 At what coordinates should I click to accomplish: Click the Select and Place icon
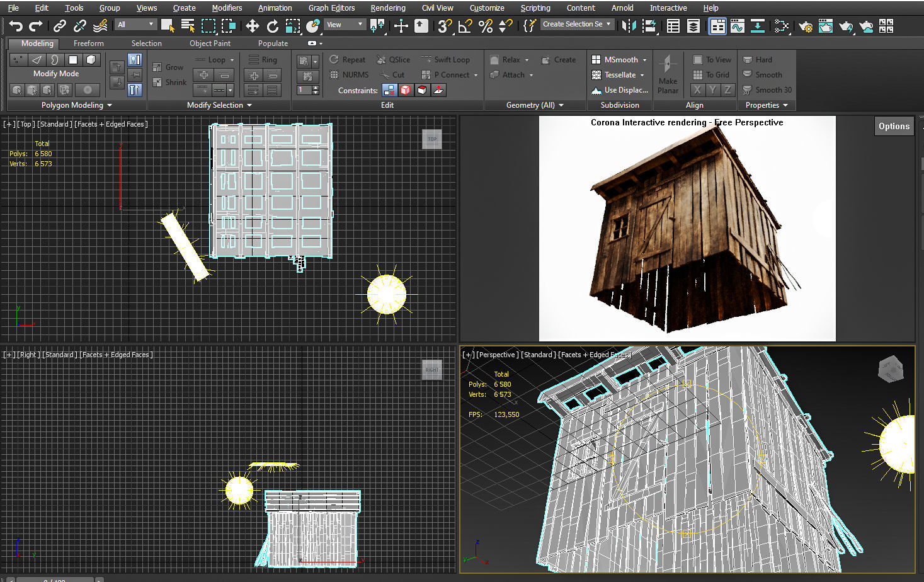point(313,26)
